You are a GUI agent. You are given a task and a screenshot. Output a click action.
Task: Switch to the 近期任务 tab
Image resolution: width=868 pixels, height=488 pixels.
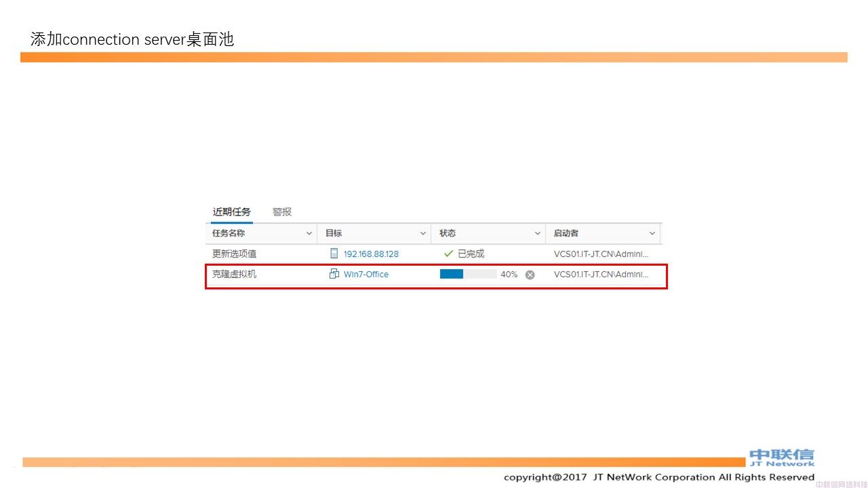click(231, 212)
